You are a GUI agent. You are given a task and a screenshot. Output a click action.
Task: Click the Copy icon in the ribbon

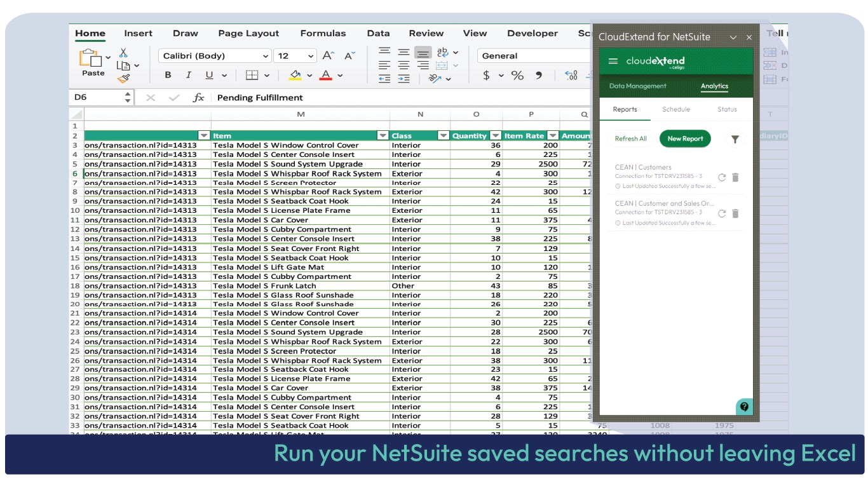(123, 65)
